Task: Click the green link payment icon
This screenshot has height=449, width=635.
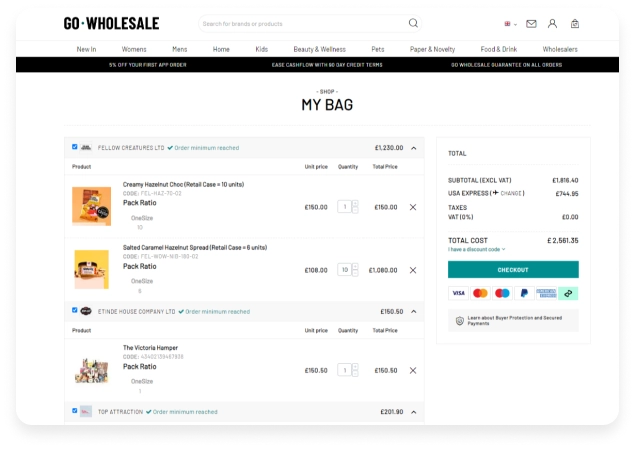Action: click(568, 293)
